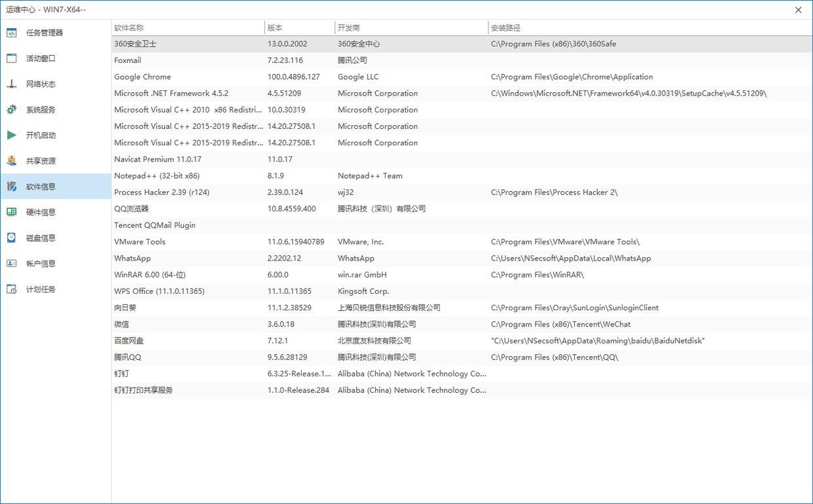Click the 开机启动 play arrow icon
The image size is (813, 504).
(x=12, y=135)
